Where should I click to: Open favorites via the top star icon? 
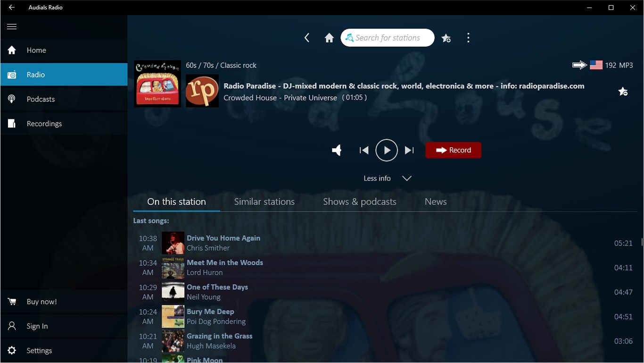[446, 38]
